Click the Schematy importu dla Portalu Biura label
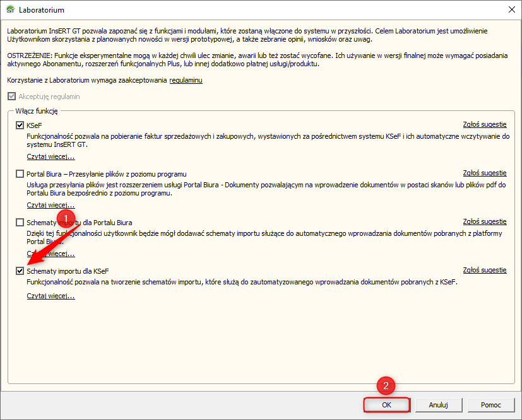 80,223
